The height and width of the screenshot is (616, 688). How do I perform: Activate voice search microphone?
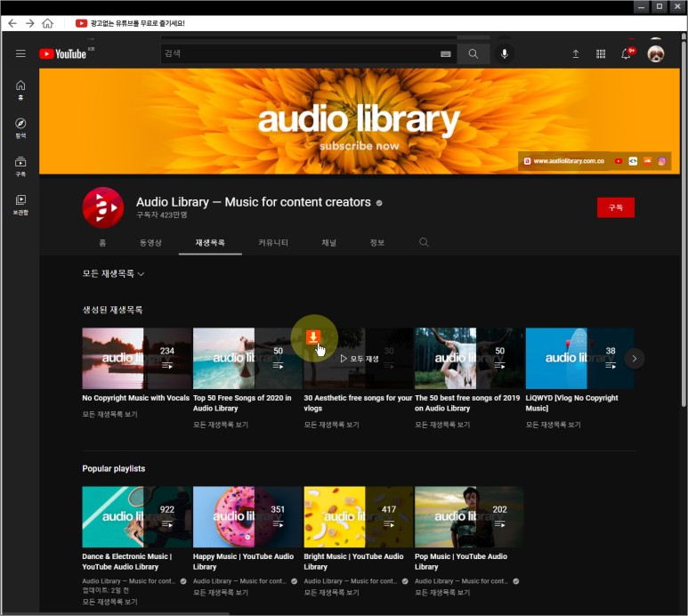pos(505,53)
